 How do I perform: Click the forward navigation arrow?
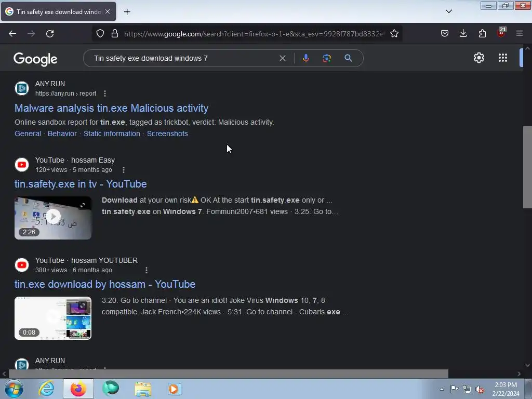coord(31,34)
